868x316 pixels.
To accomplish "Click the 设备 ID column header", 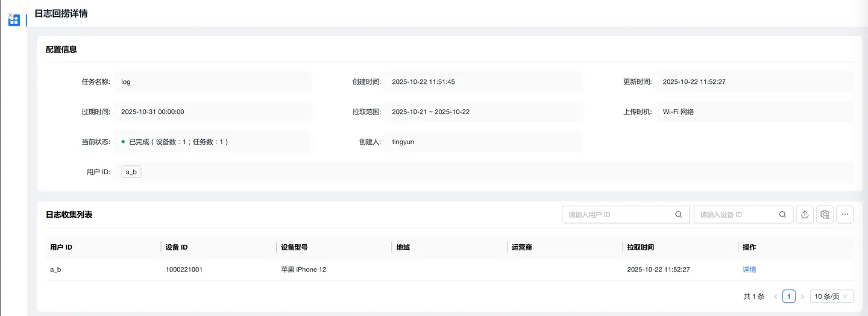I will click(x=177, y=247).
